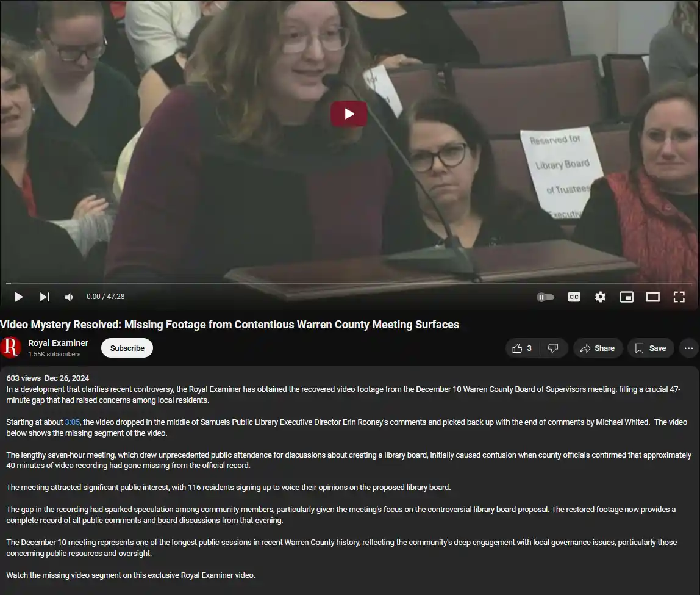Click the 1.55K subscribers count
This screenshot has width=700, height=595.
(54, 354)
